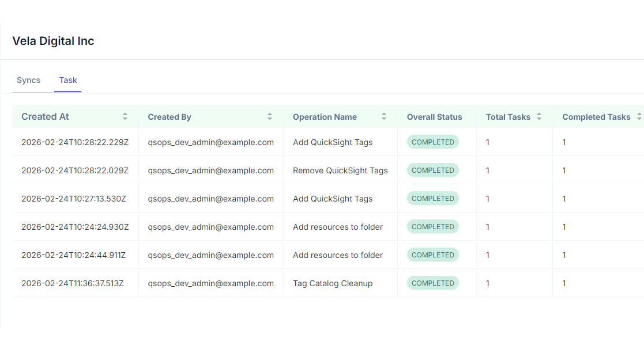
Task: Select timestamp 2026-02-24T11:36:37.513Z
Action: point(72,283)
